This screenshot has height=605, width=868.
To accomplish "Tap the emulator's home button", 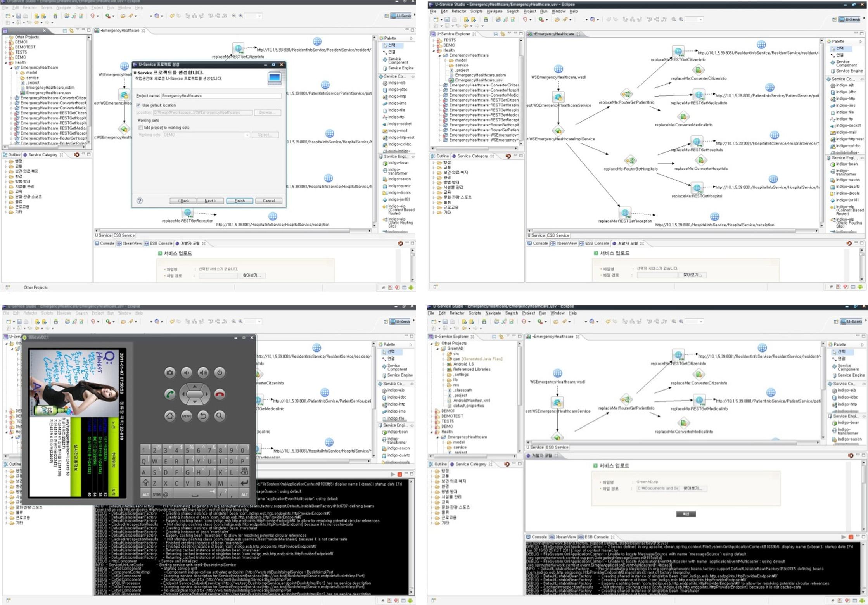I will click(x=169, y=416).
